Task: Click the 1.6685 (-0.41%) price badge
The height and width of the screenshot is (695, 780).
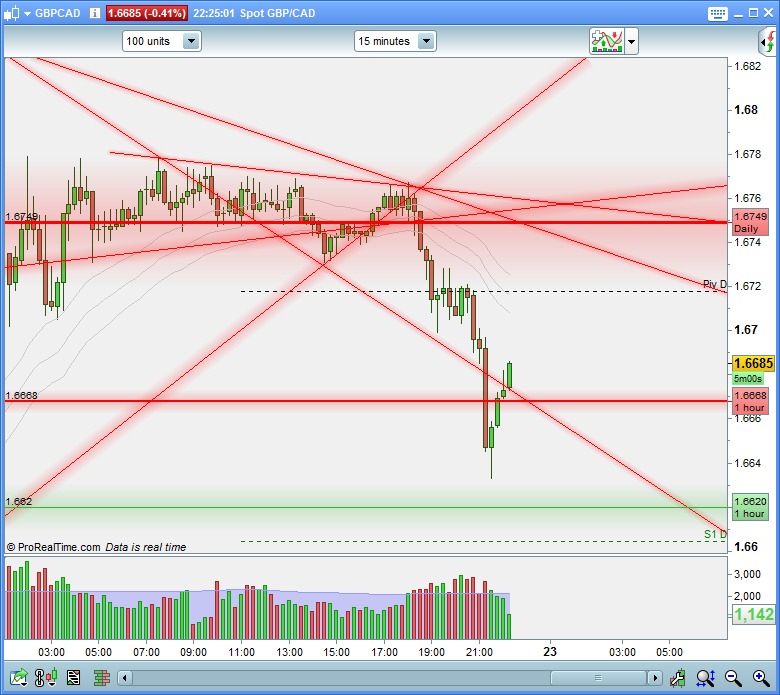Action: pos(146,13)
